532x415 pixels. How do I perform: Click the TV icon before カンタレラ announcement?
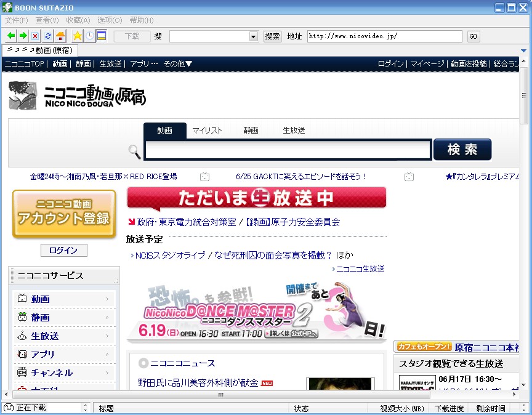(x=409, y=177)
